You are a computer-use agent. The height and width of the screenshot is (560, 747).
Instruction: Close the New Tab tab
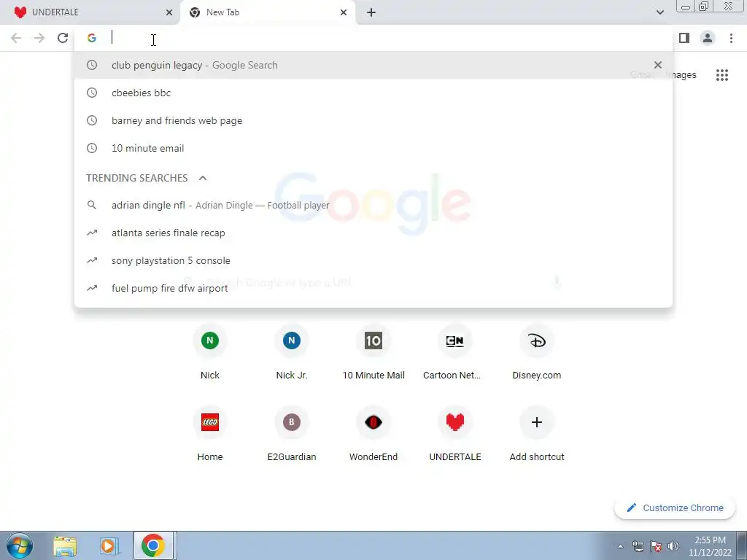(x=344, y=12)
